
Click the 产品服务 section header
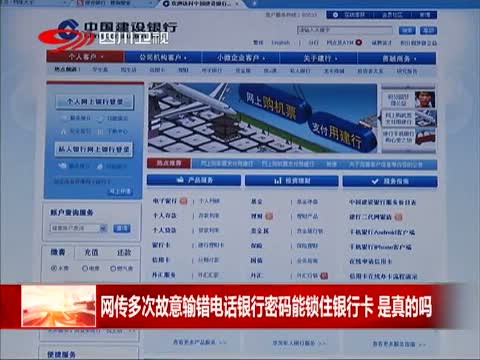pyautogui.click(x=194, y=180)
